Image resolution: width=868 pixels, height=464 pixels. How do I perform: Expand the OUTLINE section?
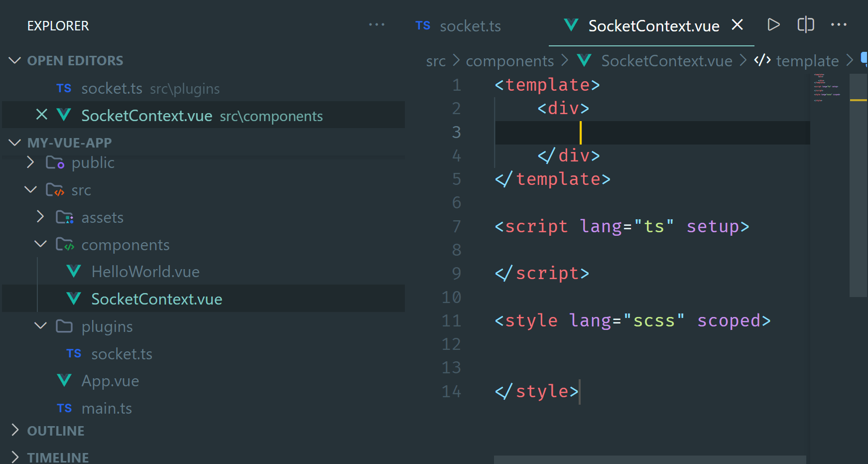click(15, 430)
